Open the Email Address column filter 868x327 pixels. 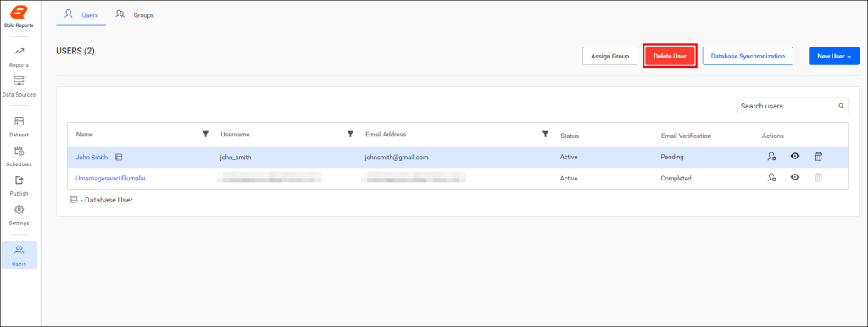(545, 135)
